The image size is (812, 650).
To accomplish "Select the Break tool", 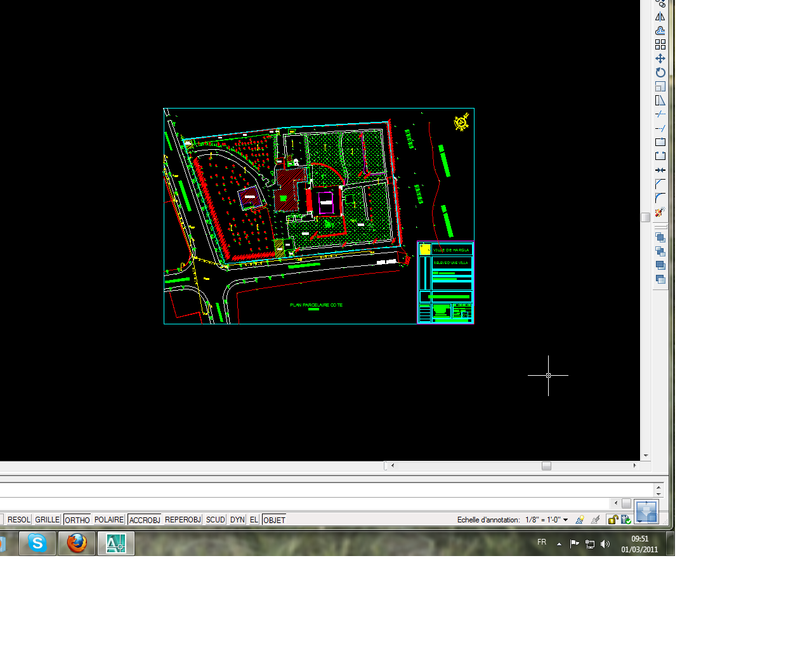I will pyautogui.click(x=660, y=156).
